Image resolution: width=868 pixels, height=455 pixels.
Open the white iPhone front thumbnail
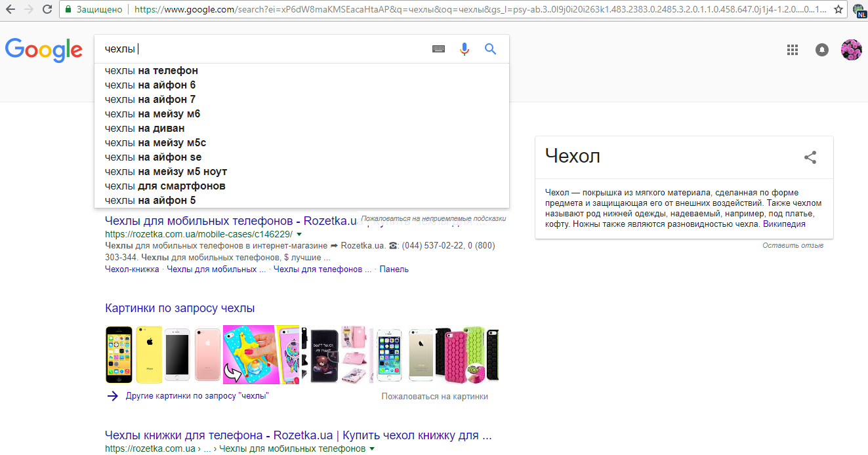pyautogui.click(x=177, y=354)
